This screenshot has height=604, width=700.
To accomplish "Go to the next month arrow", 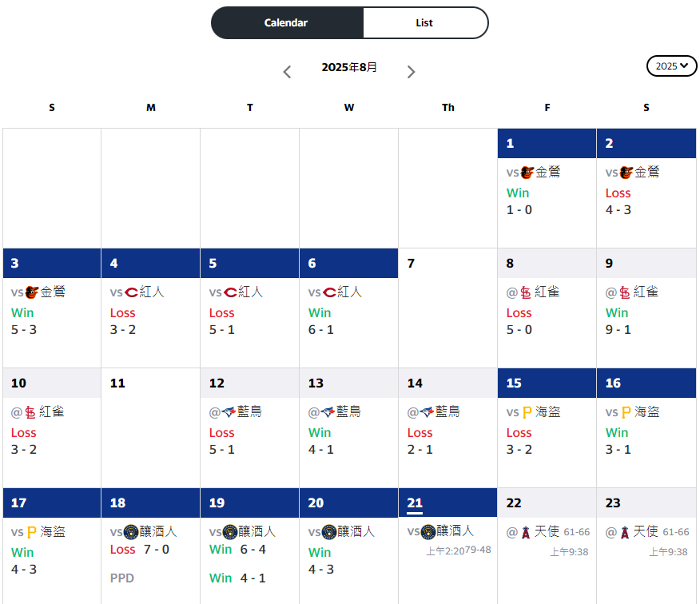I will pyautogui.click(x=412, y=72).
